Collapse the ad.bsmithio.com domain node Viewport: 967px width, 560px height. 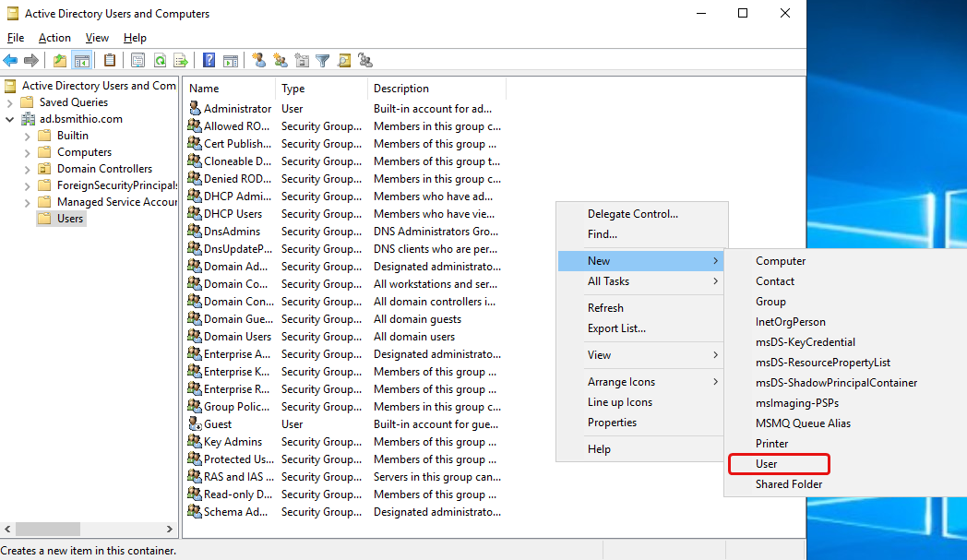9,119
